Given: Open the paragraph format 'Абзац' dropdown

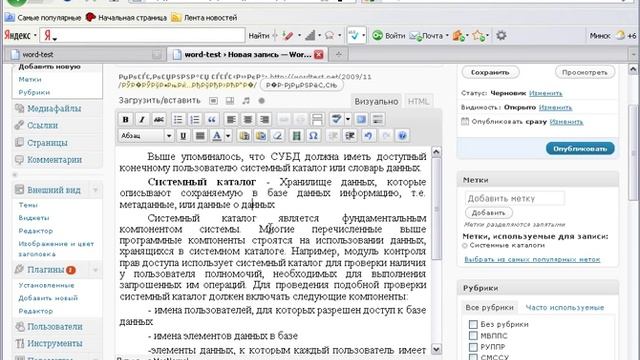Looking at the screenshot, I should pyautogui.click(x=146, y=136).
